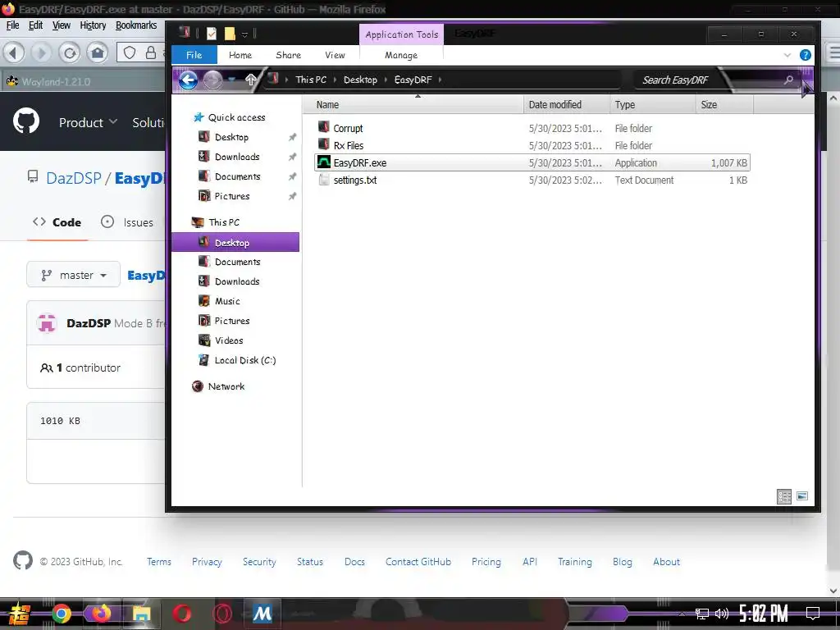
Task: Sort by Type column header
Action: [652, 104]
